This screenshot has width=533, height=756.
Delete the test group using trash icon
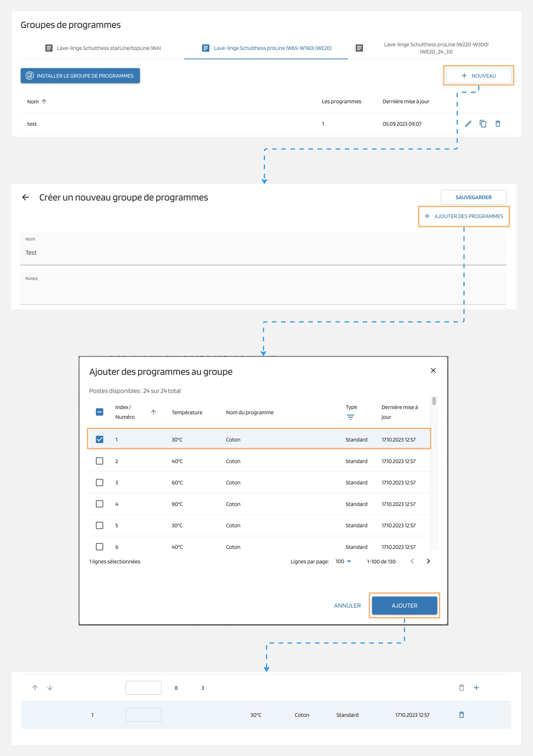498,124
